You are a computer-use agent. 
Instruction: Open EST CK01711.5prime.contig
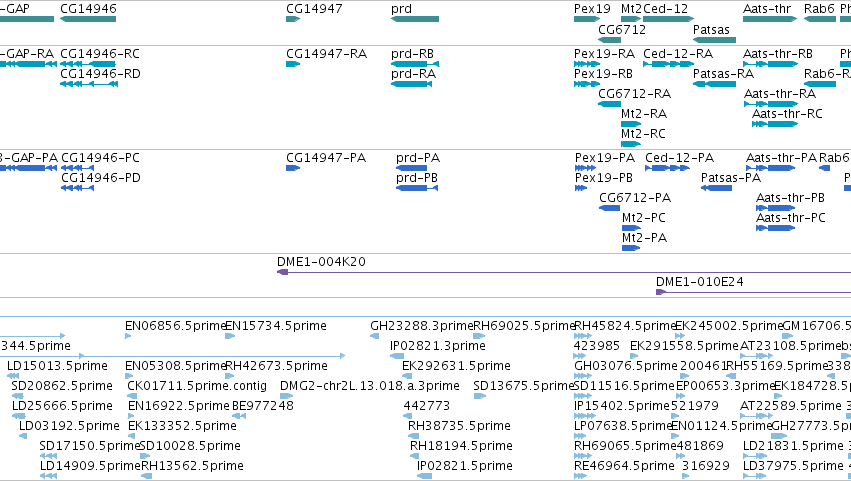pyautogui.click(x=197, y=386)
